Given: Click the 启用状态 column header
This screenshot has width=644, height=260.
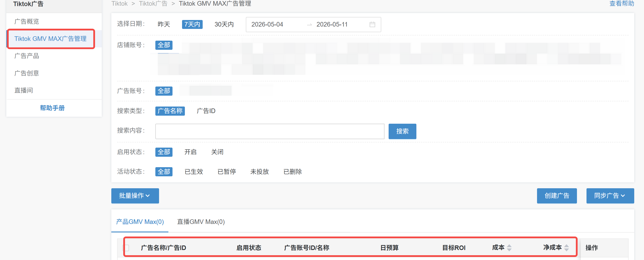Looking at the screenshot, I should click(x=249, y=248).
